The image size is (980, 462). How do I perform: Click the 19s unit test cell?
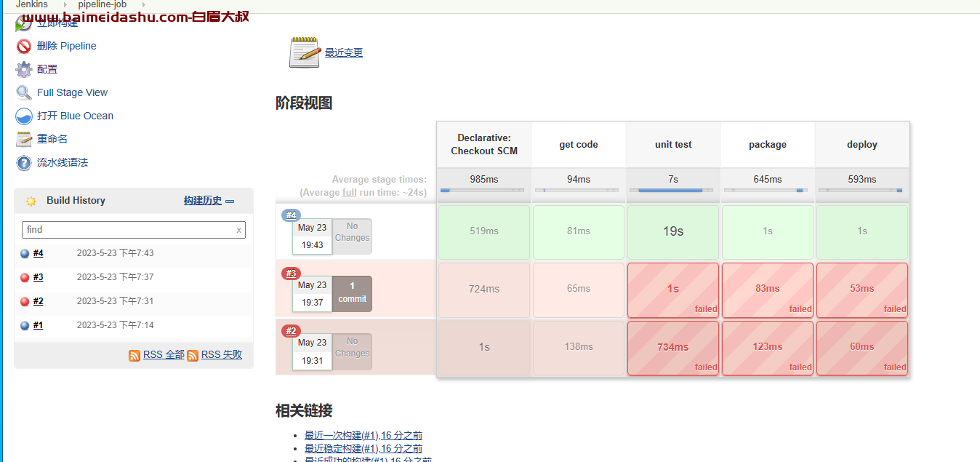pyautogui.click(x=673, y=232)
